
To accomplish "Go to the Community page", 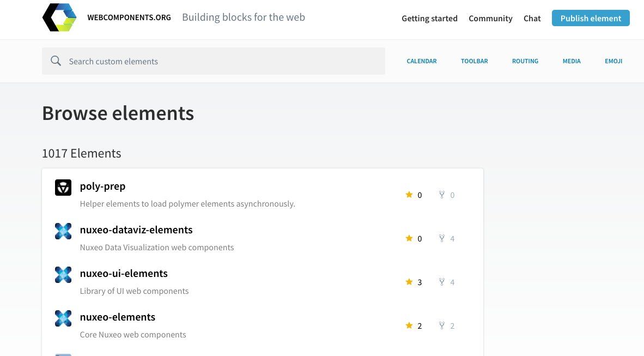I will tap(490, 19).
